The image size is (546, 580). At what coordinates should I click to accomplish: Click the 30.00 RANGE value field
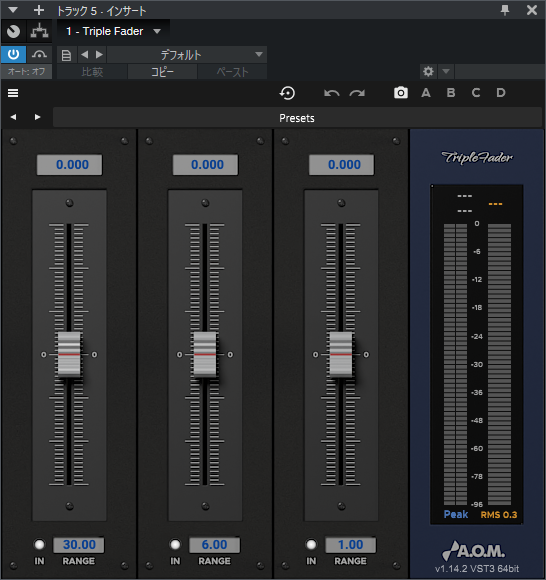[x=79, y=545]
